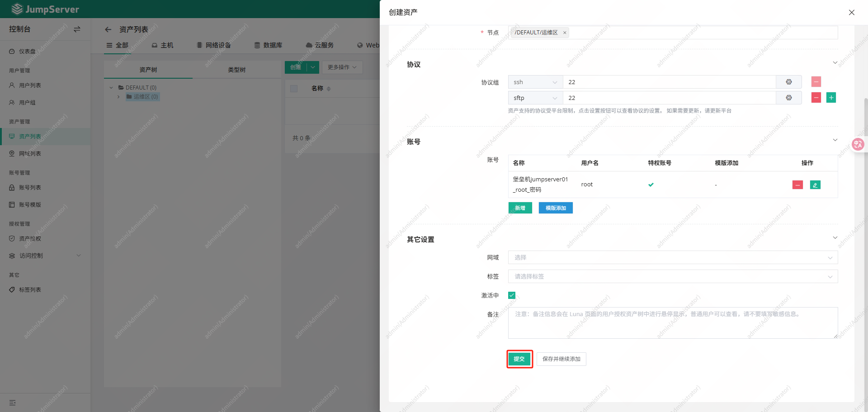Select 资产列表 in the sidebar
Image resolution: width=868 pixels, height=412 pixels.
click(x=45, y=136)
